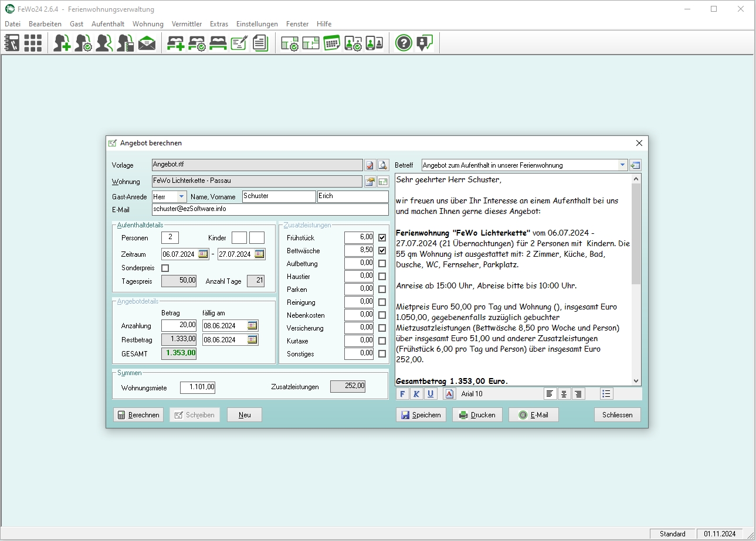Screen dimensions: 756x541
Task: Click the Berechnen button
Action: (x=138, y=415)
